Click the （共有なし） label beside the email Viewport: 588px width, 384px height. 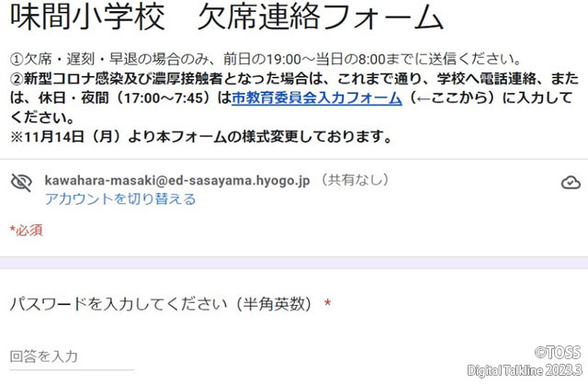coord(356,180)
